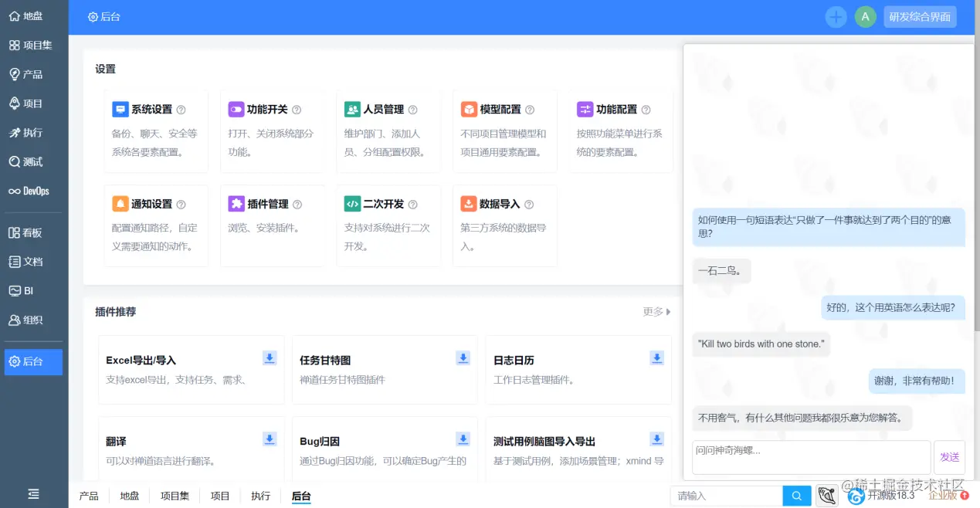Open the 研发综合界面 dropdown button
The height and width of the screenshot is (508, 980).
click(x=920, y=17)
